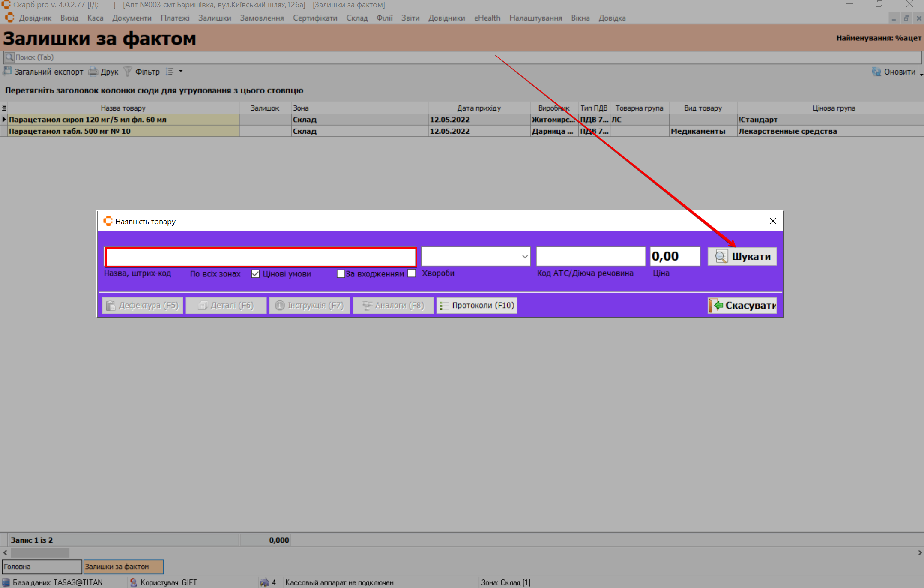Viewport: 924px width, 588px height.
Task: Switch to the Головна tab
Action: point(42,567)
